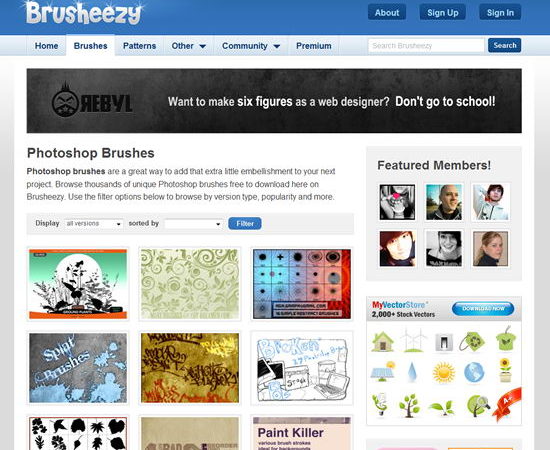Click the Sign Up button
This screenshot has height=450, width=550.
(443, 13)
